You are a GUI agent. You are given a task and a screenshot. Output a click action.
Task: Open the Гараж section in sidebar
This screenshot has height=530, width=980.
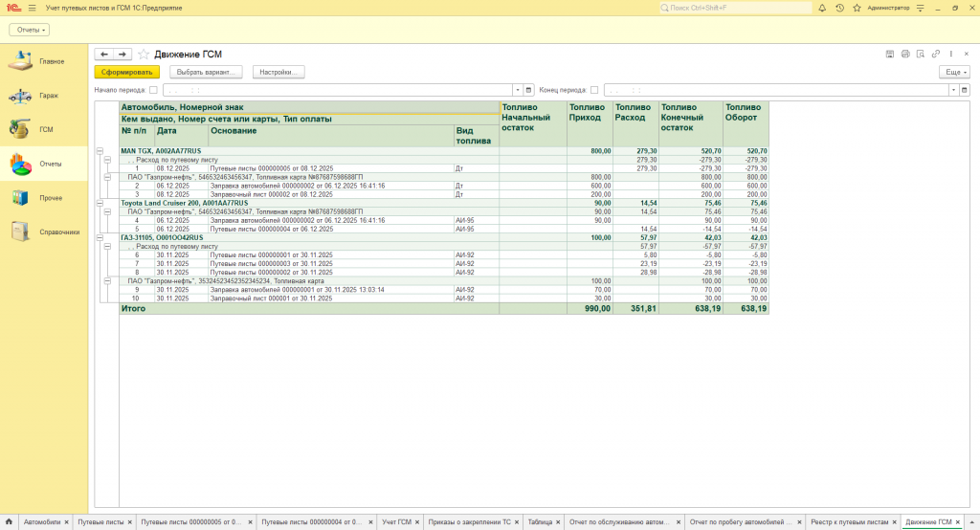coord(48,96)
